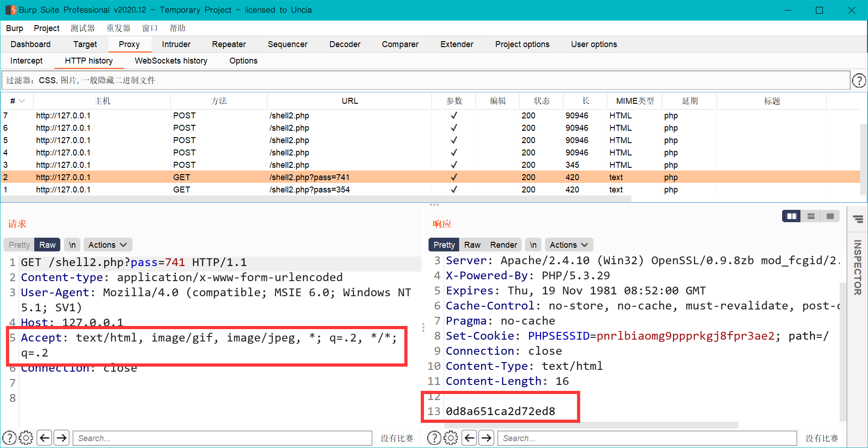Switch to stacked horizontal layout icon
The image size is (868, 448).
811,216
